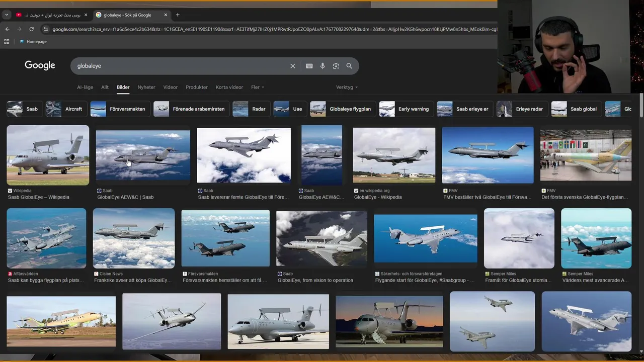644x362 pixels.
Task: Open Cision News Frankrike avser image
Action: pos(134,238)
